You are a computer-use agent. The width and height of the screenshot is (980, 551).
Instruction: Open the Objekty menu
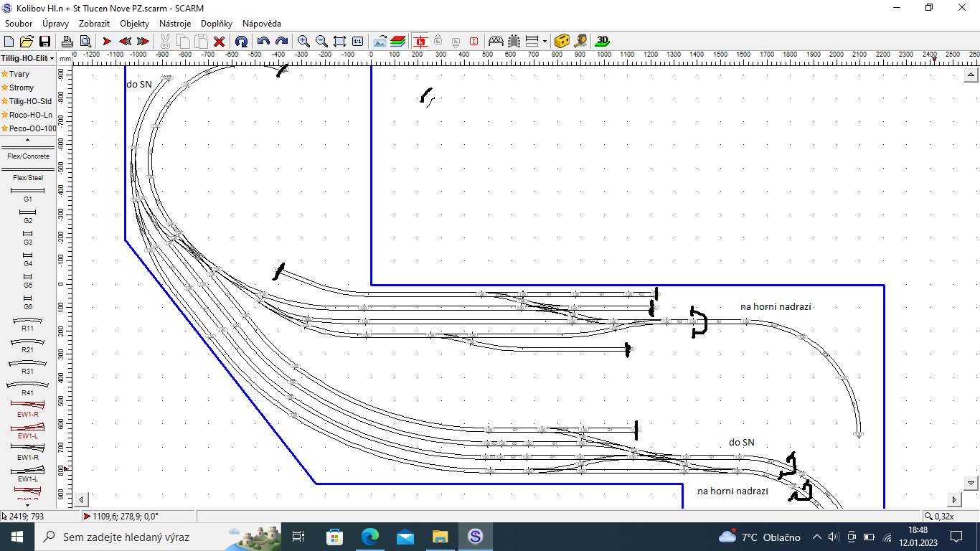[134, 24]
